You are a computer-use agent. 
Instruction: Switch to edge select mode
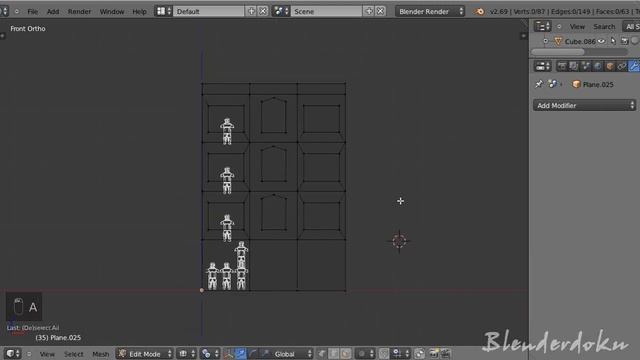click(334, 353)
